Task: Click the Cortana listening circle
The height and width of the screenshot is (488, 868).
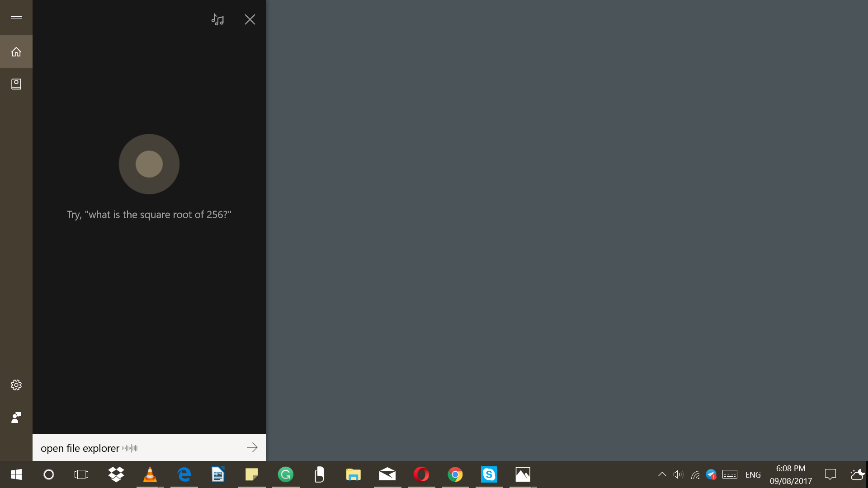Action: pyautogui.click(x=149, y=164)
